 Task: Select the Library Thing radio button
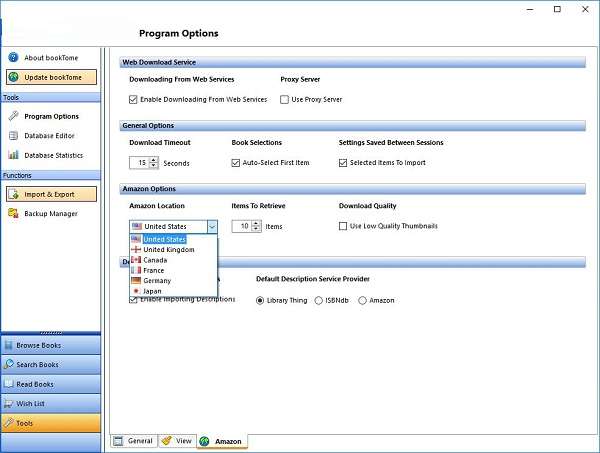click(260, 300)
